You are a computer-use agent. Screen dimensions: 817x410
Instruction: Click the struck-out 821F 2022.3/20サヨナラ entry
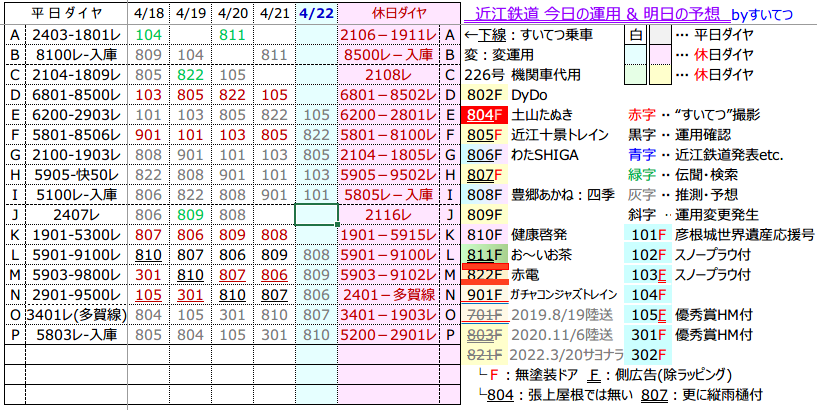click(x=544, y=355)
